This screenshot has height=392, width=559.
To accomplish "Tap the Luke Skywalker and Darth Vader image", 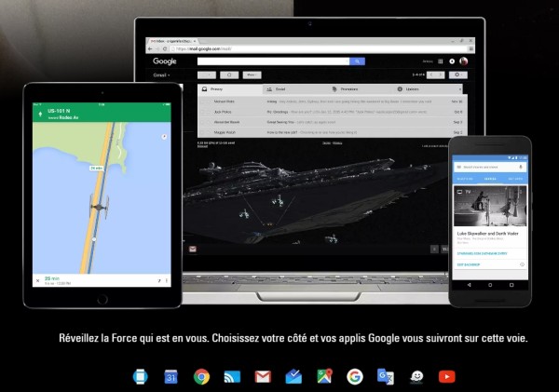I will coord(490,206).
